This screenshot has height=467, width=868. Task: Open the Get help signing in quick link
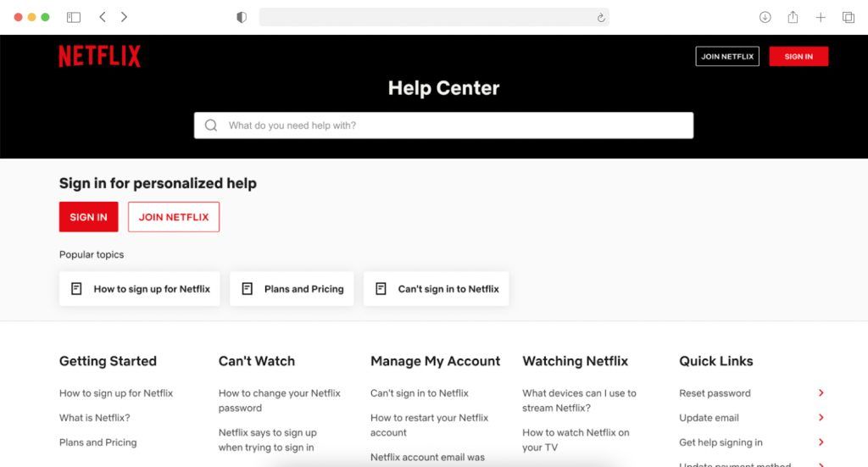click(x=721, y=442)
